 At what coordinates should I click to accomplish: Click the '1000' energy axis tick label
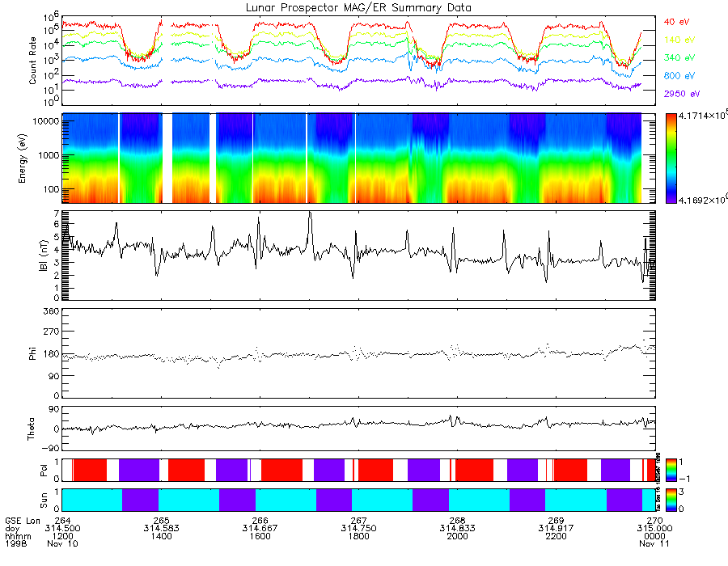pos(49,155)
